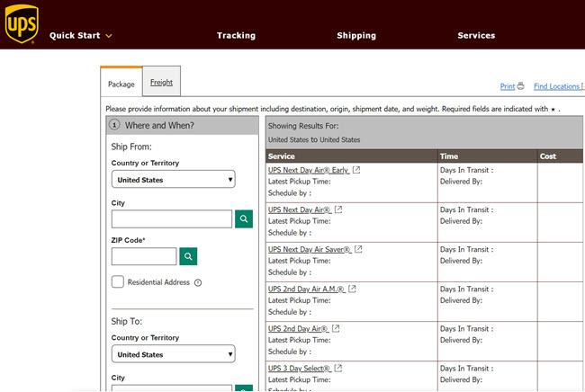Click external link icon beside Next Day Air Saver

point(358,249)
